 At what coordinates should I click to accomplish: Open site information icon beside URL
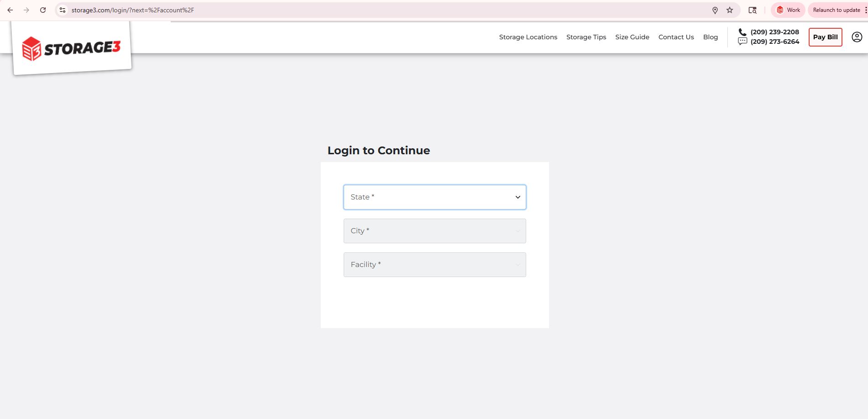click(x=63, y=10)
